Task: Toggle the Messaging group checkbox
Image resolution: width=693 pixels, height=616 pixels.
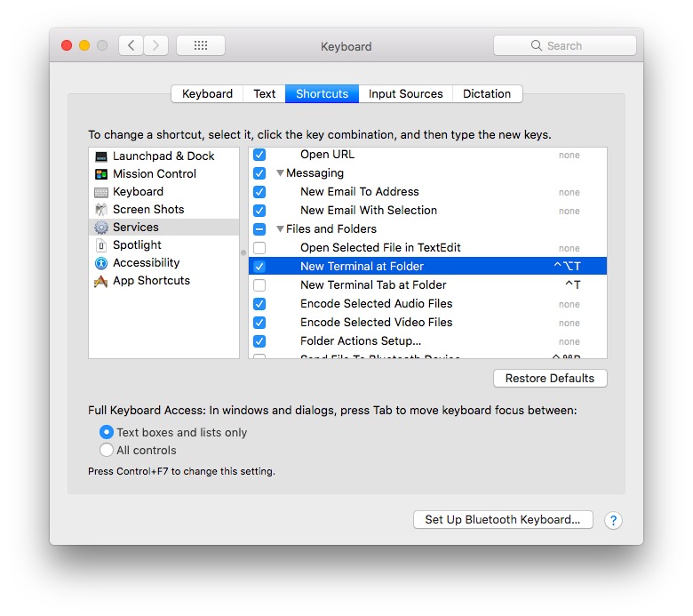Action: 259,173
